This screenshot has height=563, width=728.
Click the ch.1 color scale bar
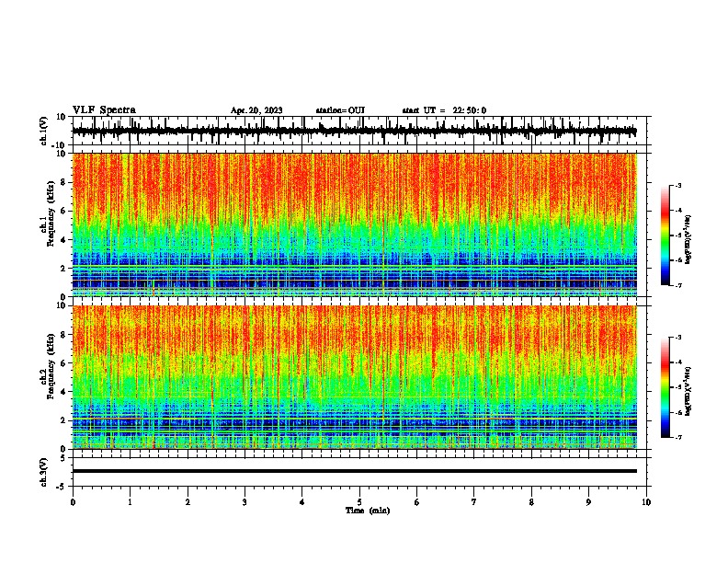(x=665, y=236)
